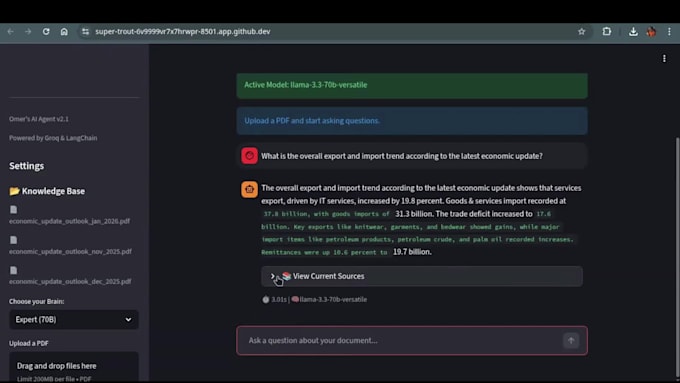Select economic_update_outlook_jan_2026.pdf file name

point(69,221)
